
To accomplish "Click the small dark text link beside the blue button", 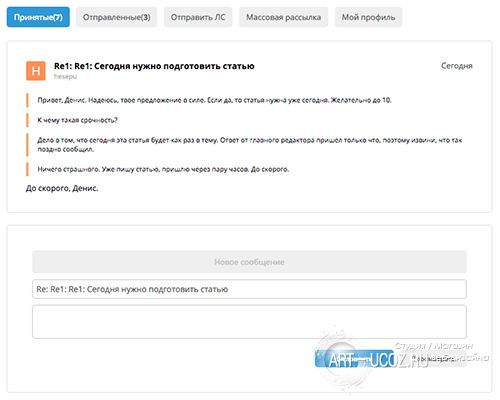I will [x=433, y=359].
